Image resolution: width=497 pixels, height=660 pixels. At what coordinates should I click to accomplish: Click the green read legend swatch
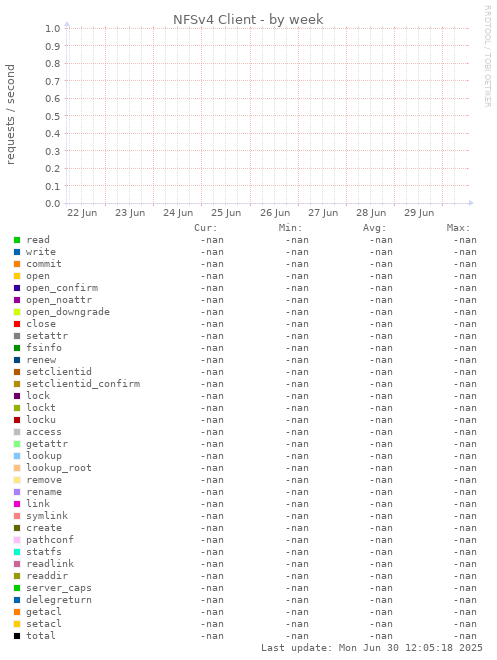point(17,240)
